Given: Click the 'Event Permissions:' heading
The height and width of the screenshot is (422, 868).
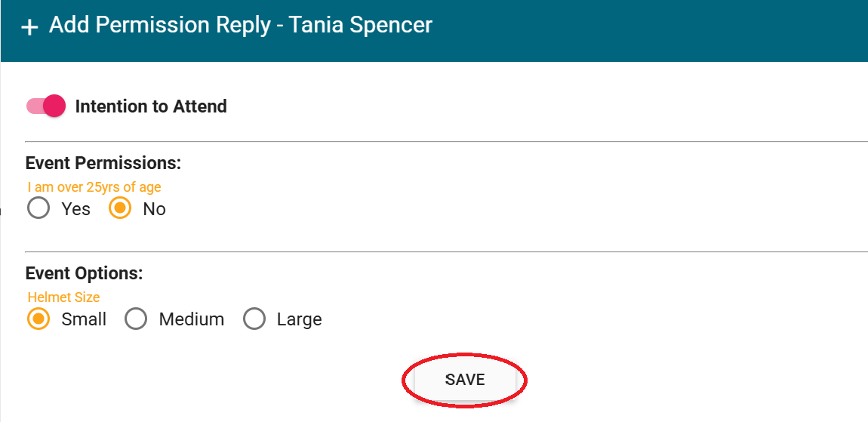Looking at the screenshot, I should (x=103, y=163).
